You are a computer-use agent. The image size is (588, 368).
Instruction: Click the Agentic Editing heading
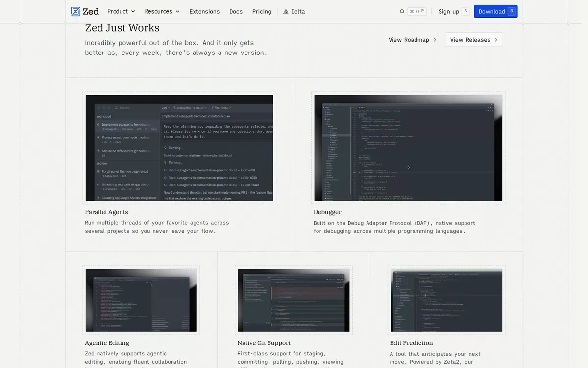click(107, 343)
